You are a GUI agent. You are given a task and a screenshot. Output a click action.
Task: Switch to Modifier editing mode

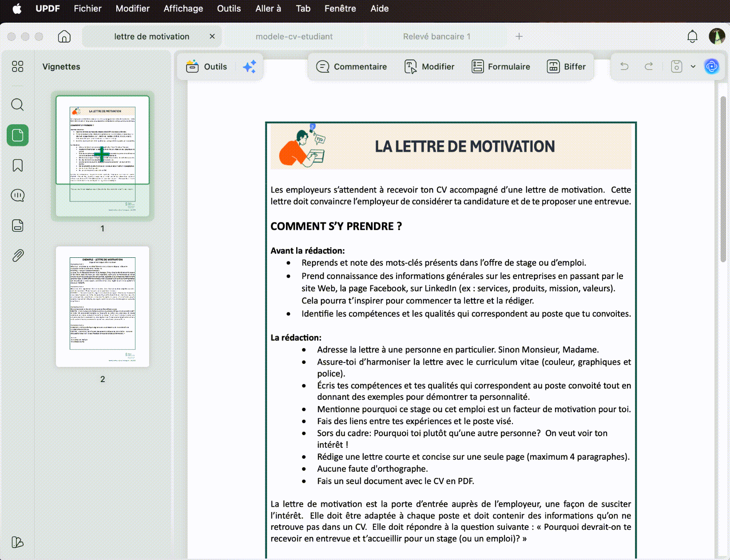429,67
